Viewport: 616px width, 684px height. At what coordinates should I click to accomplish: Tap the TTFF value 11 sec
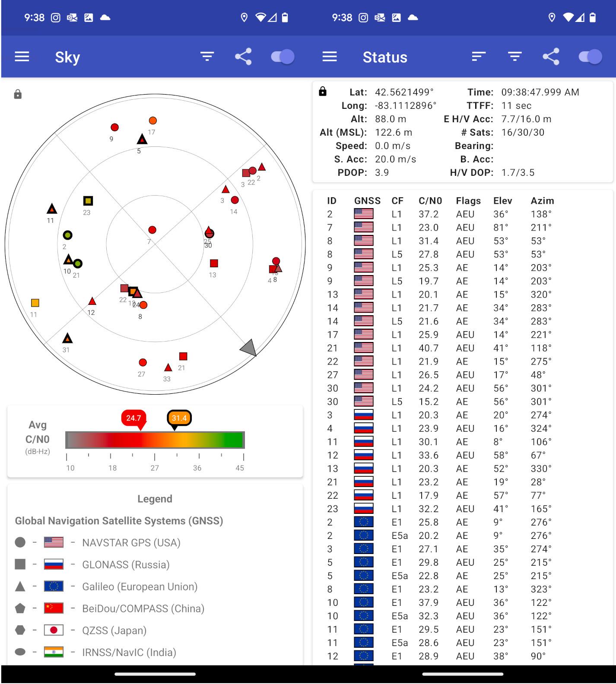tap(516, 105)
